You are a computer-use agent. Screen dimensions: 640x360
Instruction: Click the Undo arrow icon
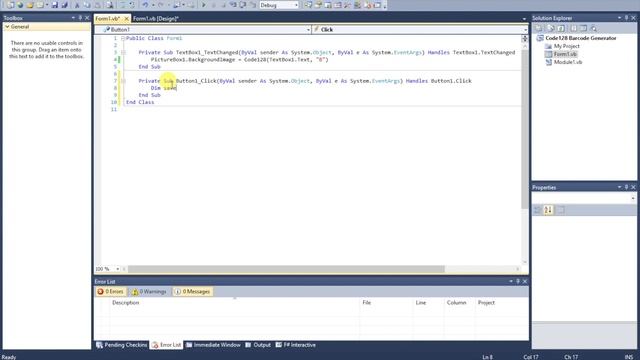click(x=145, y=5)
